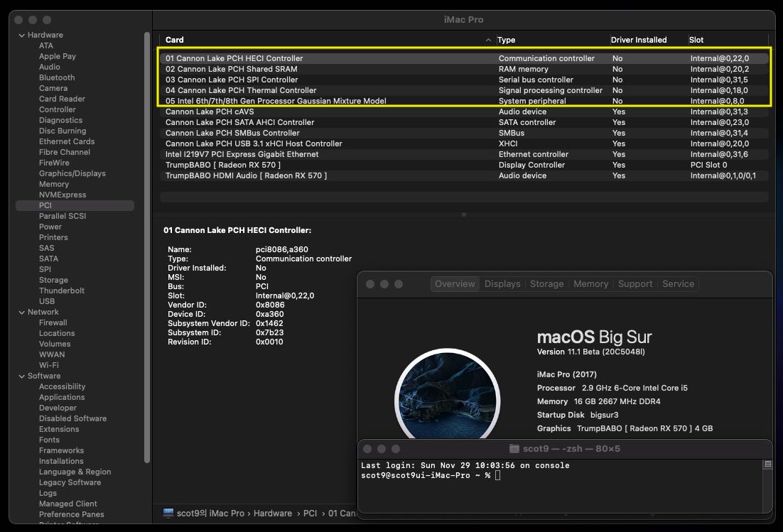
Task: Collapse the Software section in sidebar
Action: [21, 376]
